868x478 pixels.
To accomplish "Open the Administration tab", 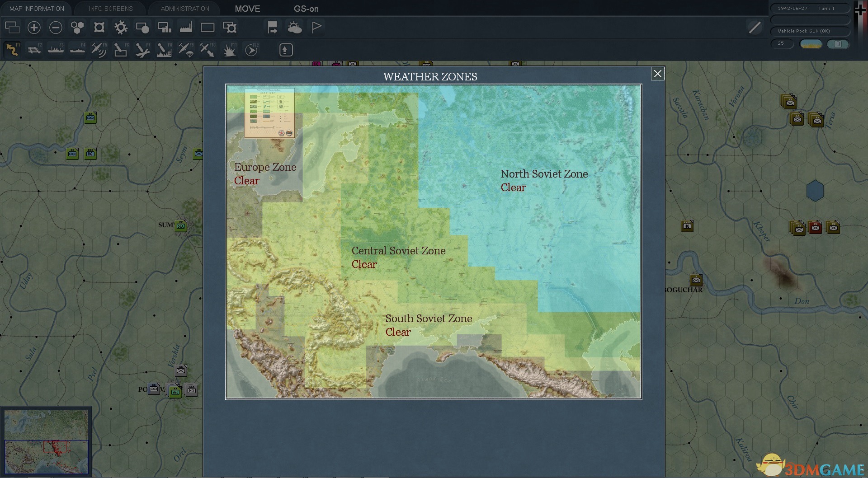I will coord(185,9).
